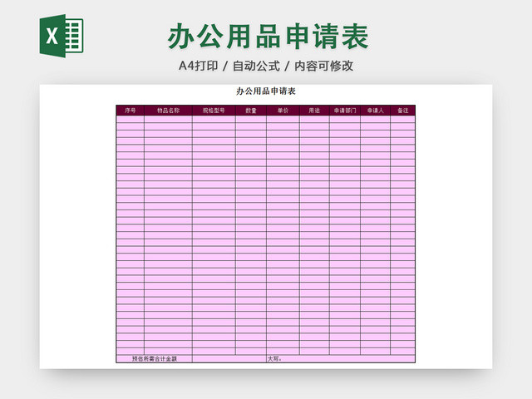
Task: Click the spreadsheet preview thumbnail
Action: coord(266,227)
